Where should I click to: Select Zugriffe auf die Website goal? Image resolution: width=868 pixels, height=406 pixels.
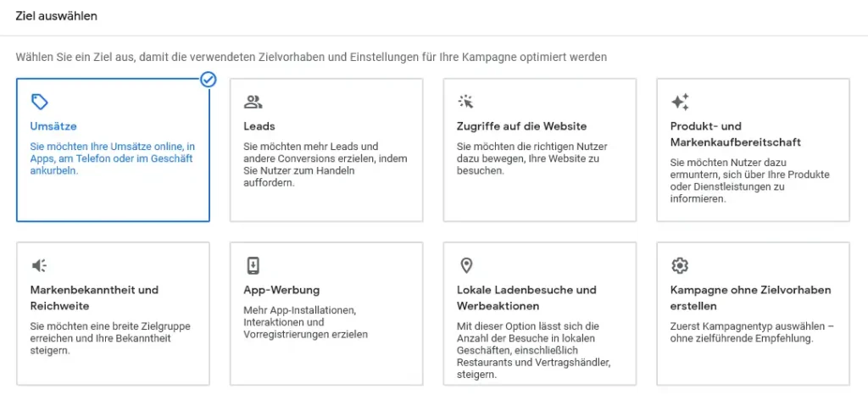click(521, 126)
